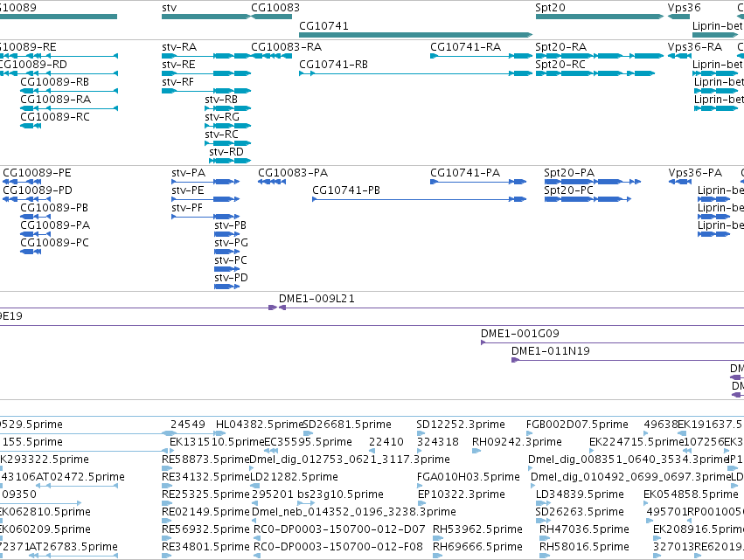The width and height of the screenshot is (744, 560).
Task: Click EST RH69666.5prime
Action: coord(477,547)
